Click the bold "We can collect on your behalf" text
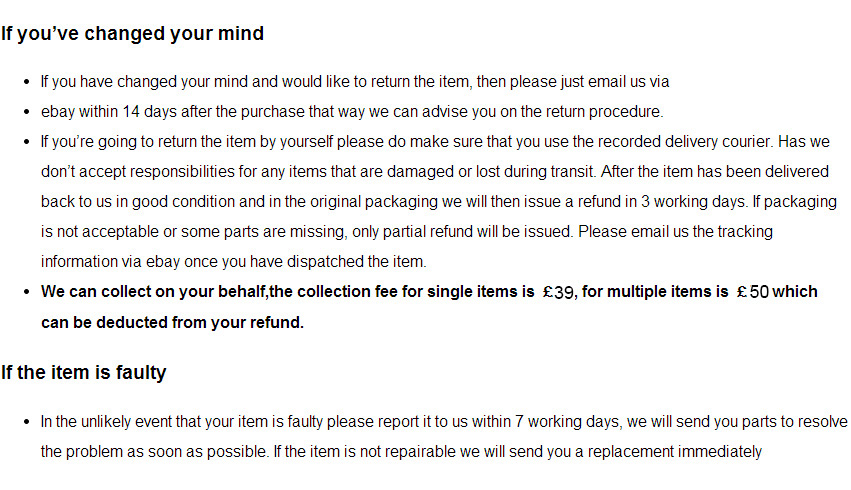 (158, 293)
